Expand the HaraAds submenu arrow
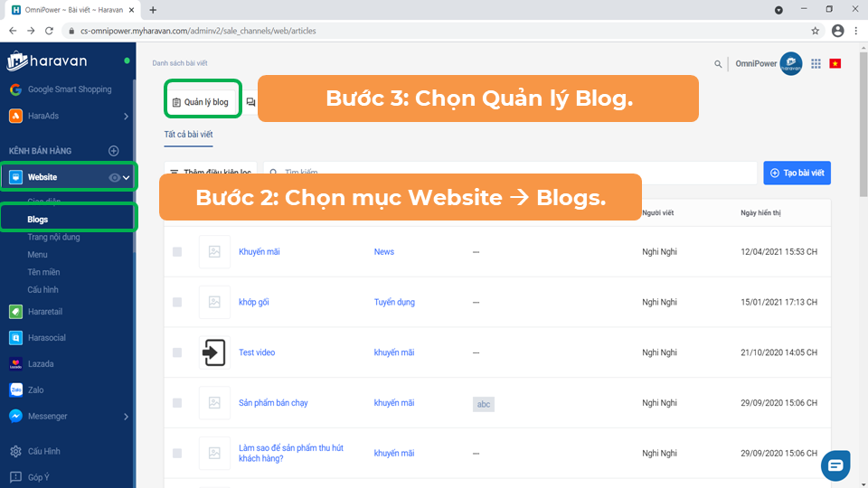The width and height of the screenshot is (868, 488). tap(126, 117)
